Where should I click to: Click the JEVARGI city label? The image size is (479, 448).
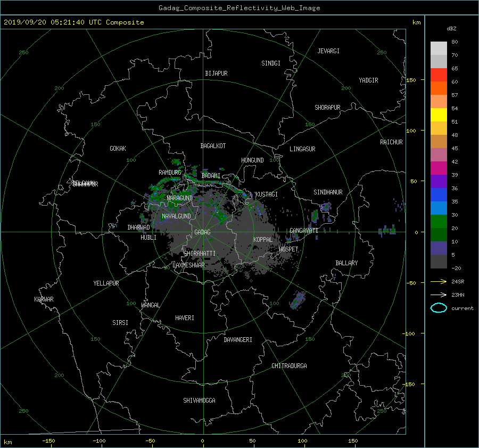click(x=328, y=51)
